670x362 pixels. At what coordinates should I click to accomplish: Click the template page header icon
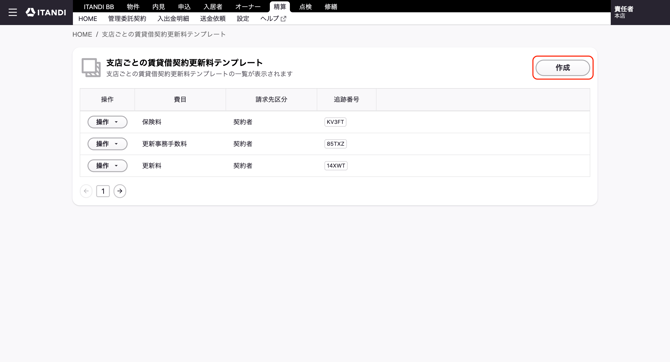(x=91, y=68)
